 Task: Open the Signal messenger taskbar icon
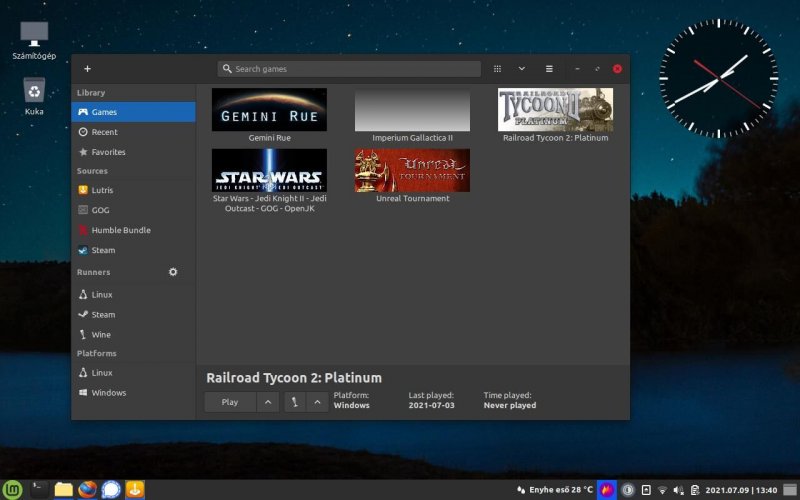(111, 490)
